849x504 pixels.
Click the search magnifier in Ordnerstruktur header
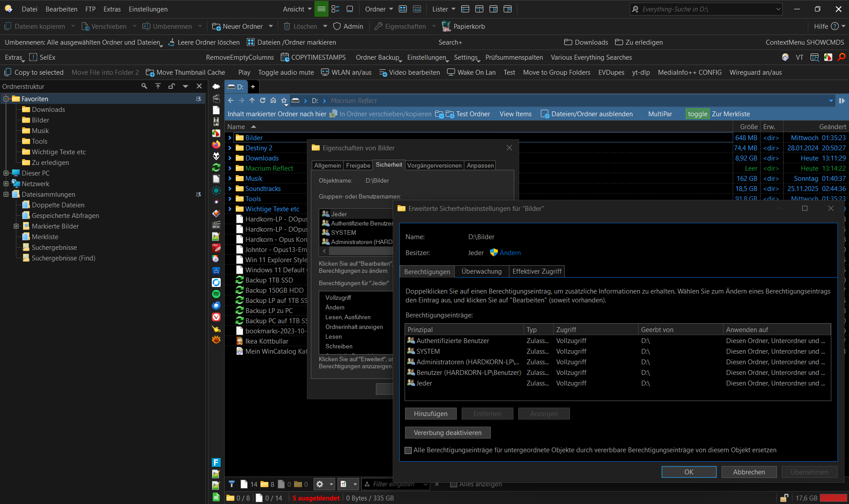point(144,86)
